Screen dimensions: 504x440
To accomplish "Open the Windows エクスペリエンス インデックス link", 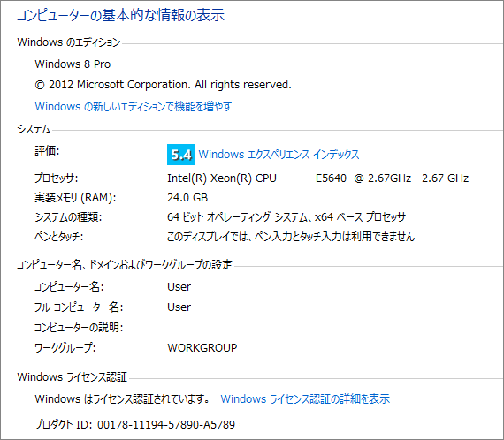I will [x=279, y=155].
